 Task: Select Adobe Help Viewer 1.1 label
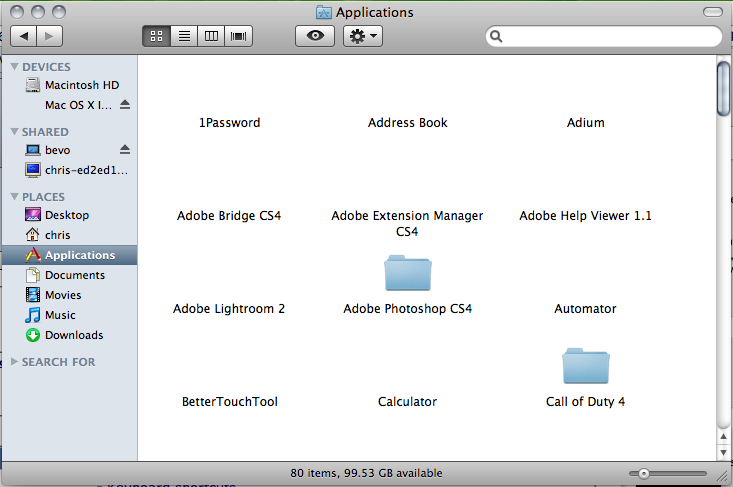(585, 215)
